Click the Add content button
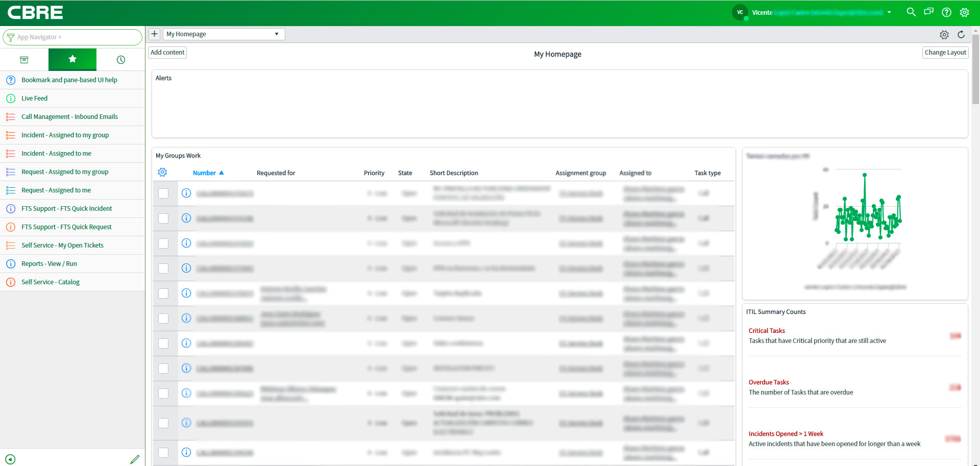Image resolution: width=980 pixels, height=466 pixels. click(167, 52)
